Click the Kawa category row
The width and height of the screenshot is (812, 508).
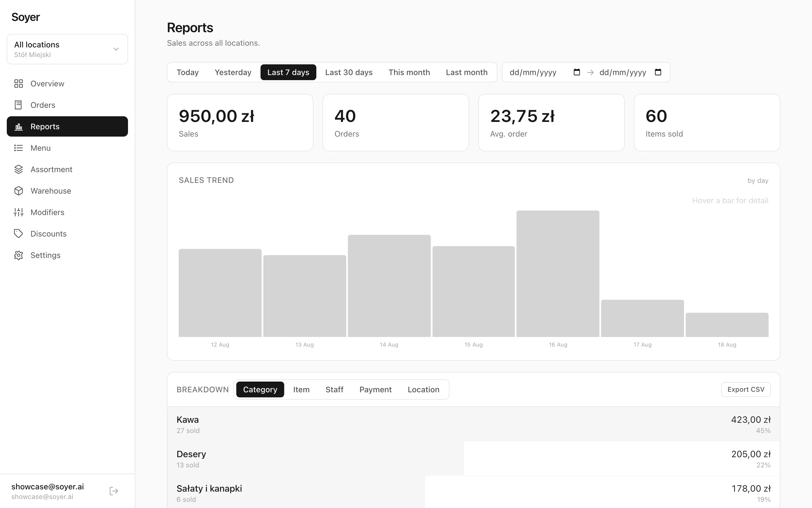[473, 424]
